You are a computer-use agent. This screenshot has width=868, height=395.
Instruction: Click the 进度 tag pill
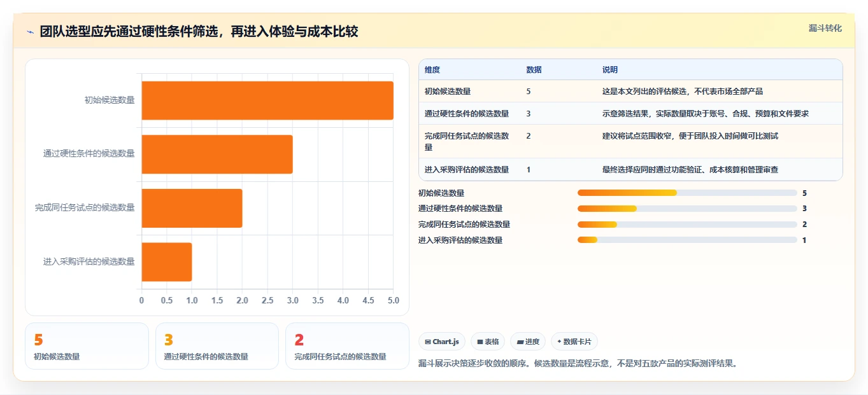click(528, 342)
